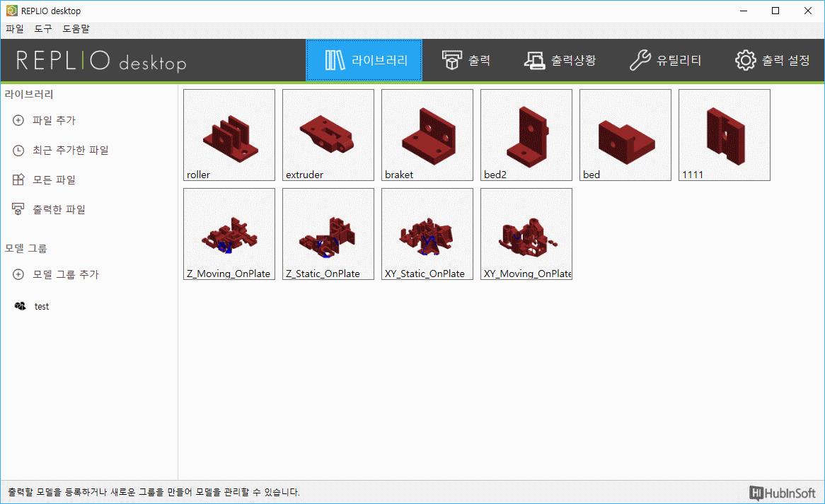Click the plus icon beside 파일 추가
Image resolution: width=825 pixels, height=504 pixels.
coord(18,121)
